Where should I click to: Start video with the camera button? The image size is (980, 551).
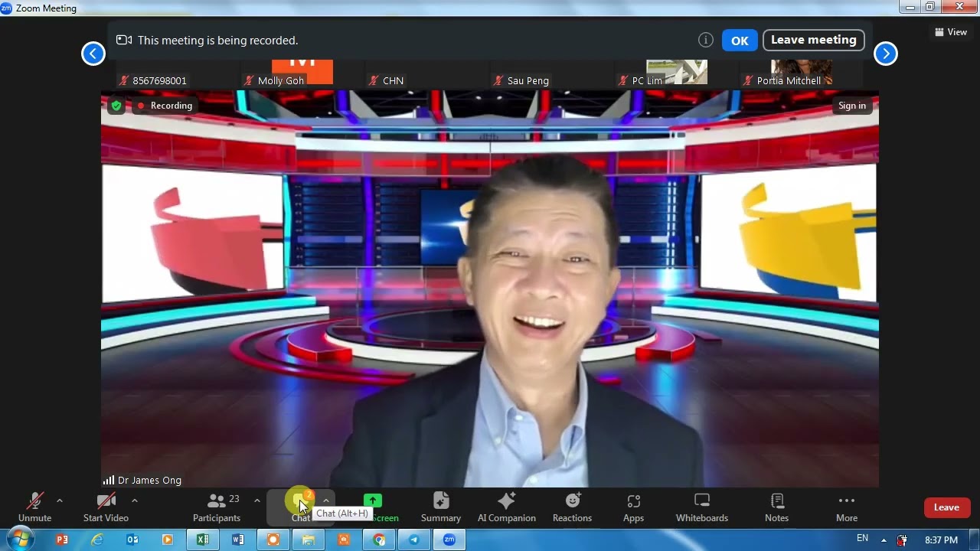pos(106,507)
